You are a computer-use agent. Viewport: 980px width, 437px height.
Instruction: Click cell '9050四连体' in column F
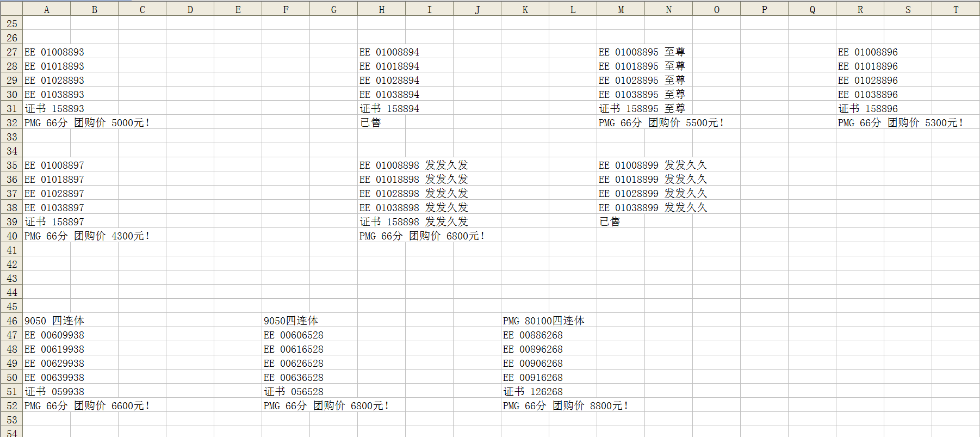pyautogui.click(x=291, y=321)
